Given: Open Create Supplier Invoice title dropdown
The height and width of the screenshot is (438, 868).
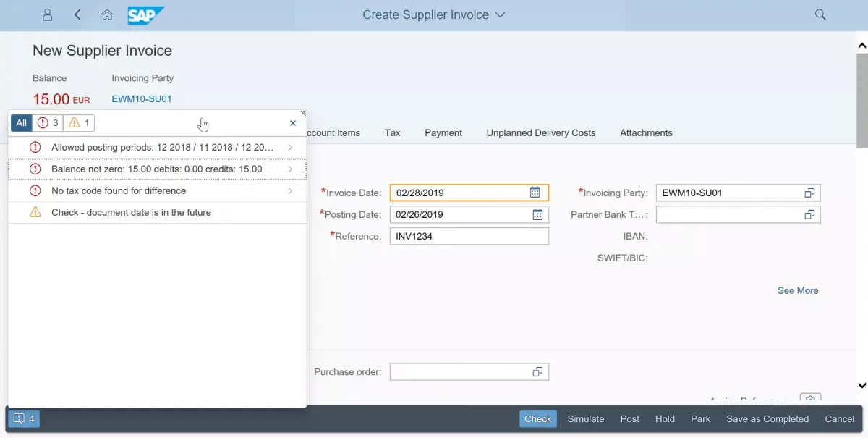Looking at the screenshot, I should [434, 14].
